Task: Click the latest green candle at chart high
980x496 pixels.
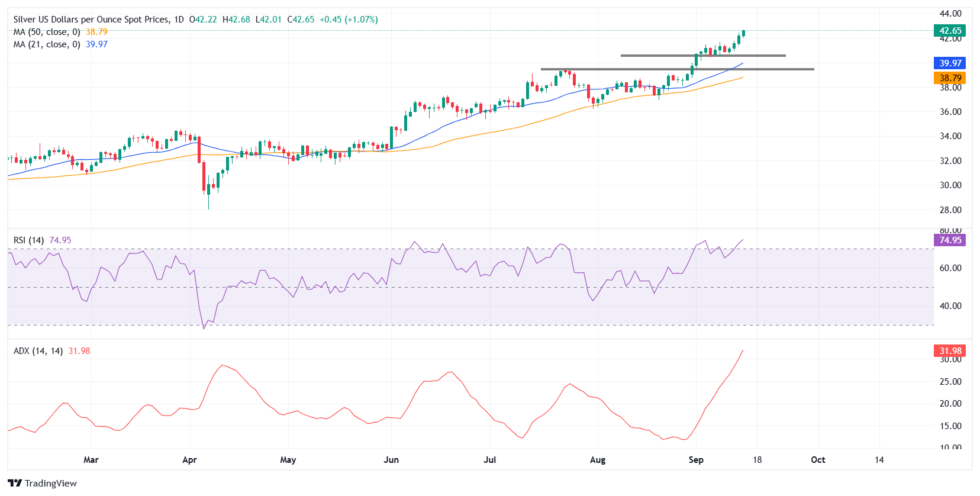Action: (743, 34)
